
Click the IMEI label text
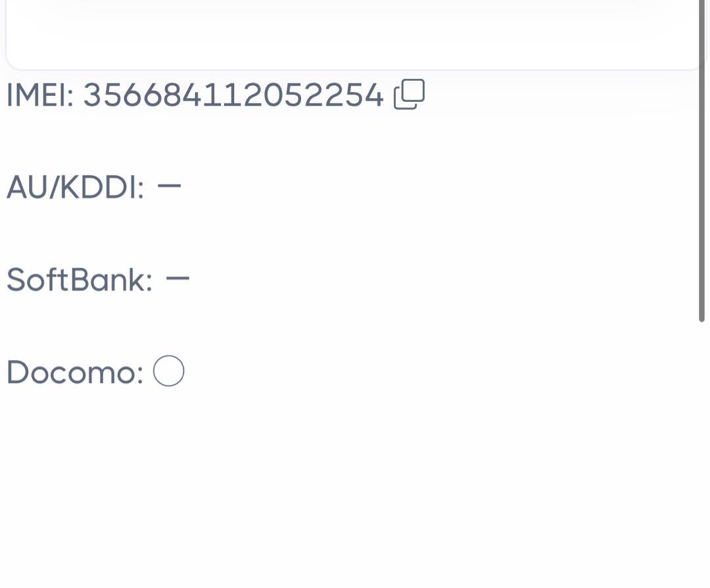40,95
